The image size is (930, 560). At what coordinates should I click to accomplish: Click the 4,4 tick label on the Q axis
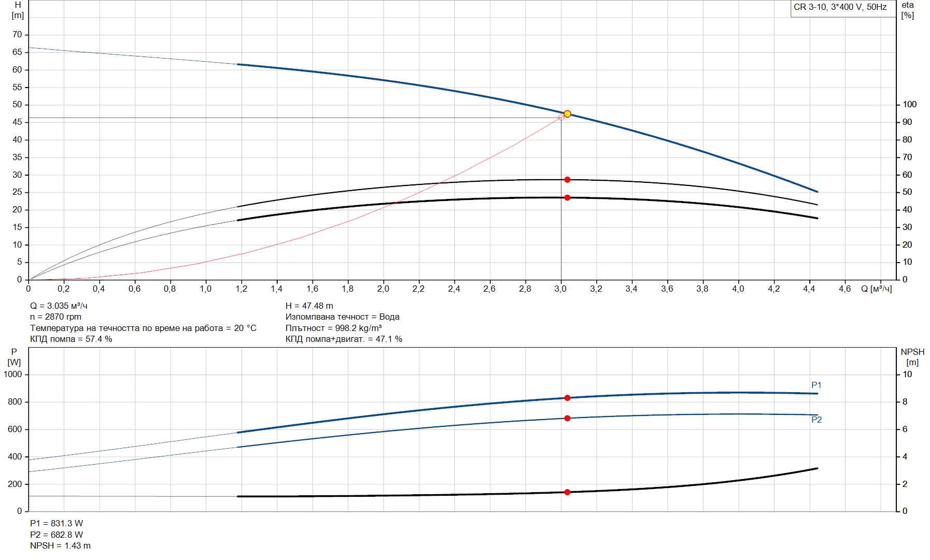coord(809,289)
